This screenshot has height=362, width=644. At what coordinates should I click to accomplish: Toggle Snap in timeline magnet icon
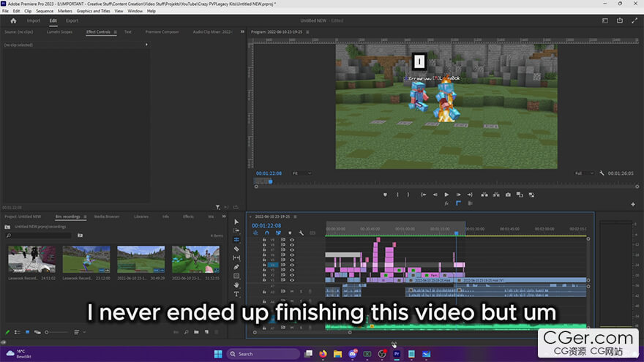coord(267,233)
